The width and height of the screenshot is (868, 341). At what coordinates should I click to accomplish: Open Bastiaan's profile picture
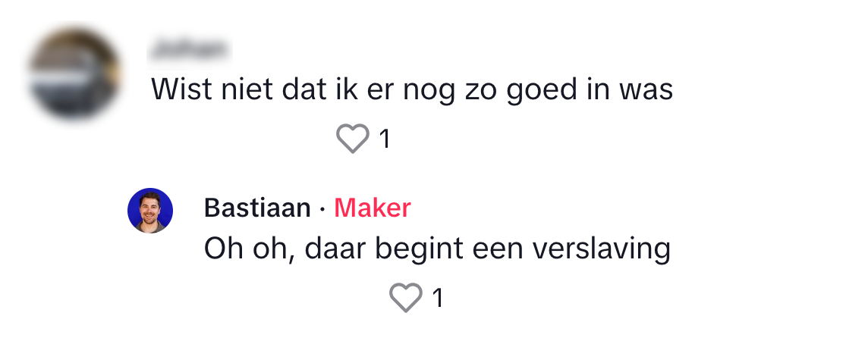150,210
